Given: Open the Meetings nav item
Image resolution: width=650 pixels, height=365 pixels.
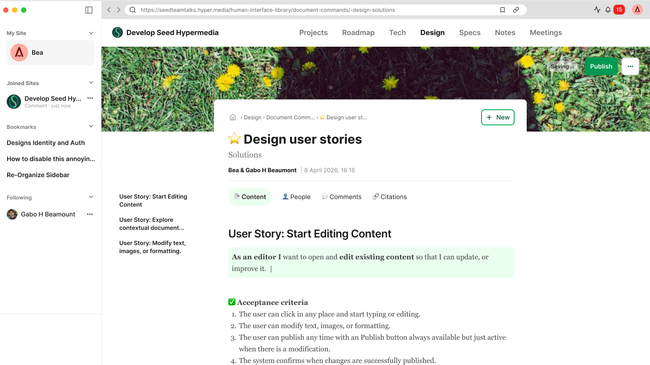Looking at the screenshot, I should click(546, 32).
